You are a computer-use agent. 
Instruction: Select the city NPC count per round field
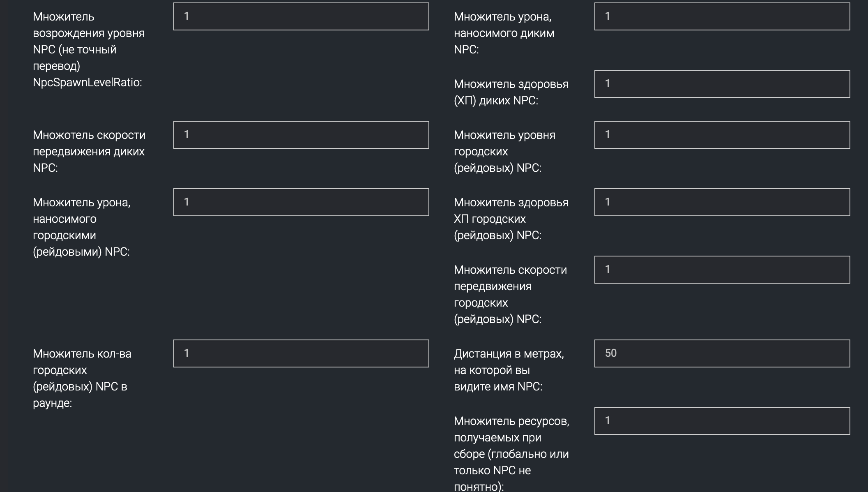tap(301, 353)
